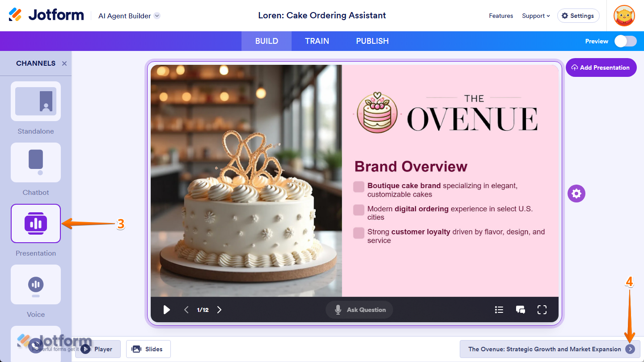
Task: Click the Ask Question microphone button
Action: tap(359, 310)
